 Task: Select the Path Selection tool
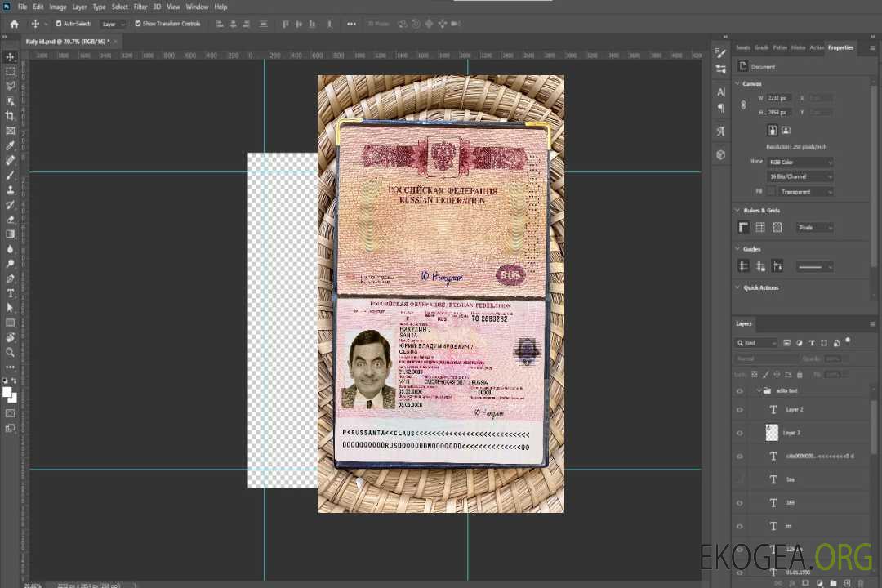click(x=10, y=308)
